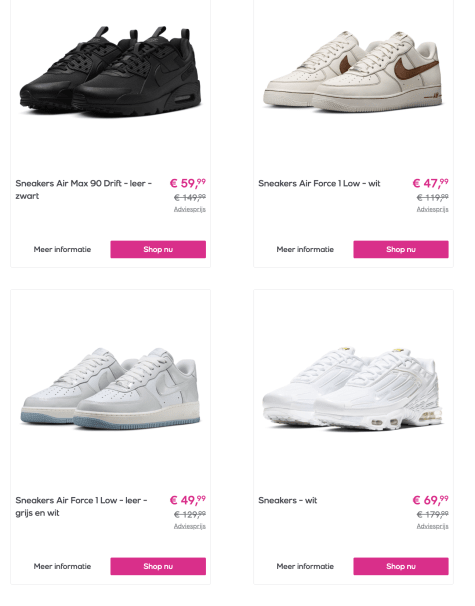Open the all-white sneakers product image
The height and width of the screenshot is (606, 475).
coord(353,388)
